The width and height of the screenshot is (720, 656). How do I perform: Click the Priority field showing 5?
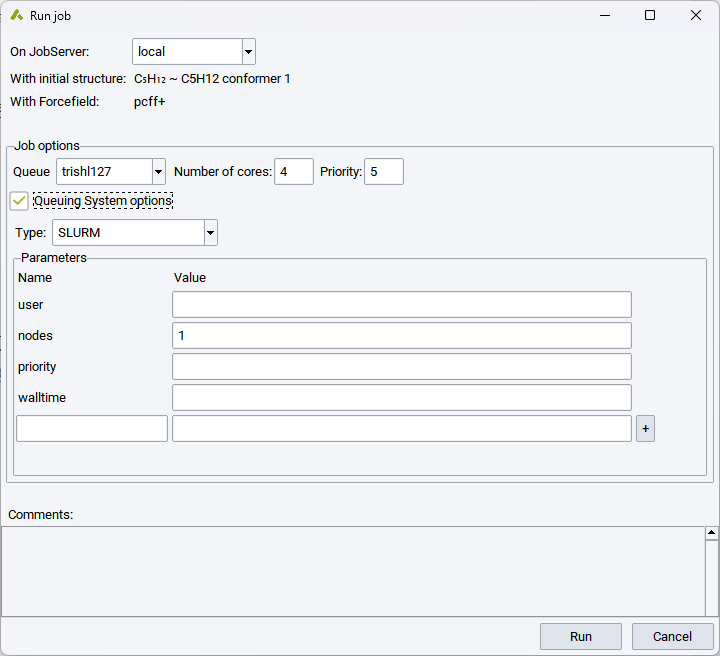click(x=384, y=172)
